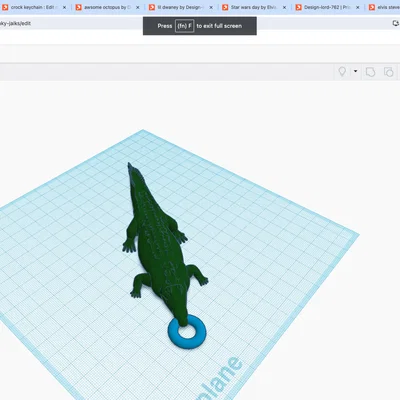Click the elvis steve tab favicon

[372, 7]
